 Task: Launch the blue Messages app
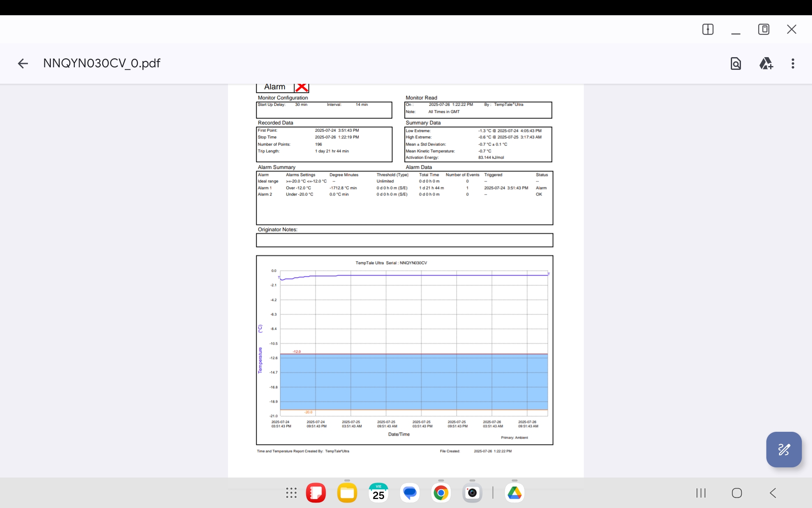[x=410, y=493]
